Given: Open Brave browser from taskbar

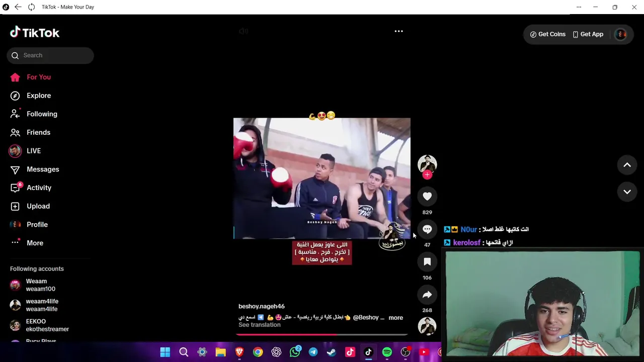Looking at the screenshot, I should click(239, 352).
